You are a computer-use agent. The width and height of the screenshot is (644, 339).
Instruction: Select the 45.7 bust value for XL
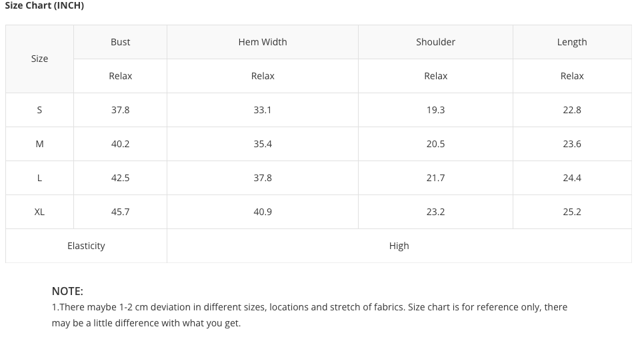[120, 212]
